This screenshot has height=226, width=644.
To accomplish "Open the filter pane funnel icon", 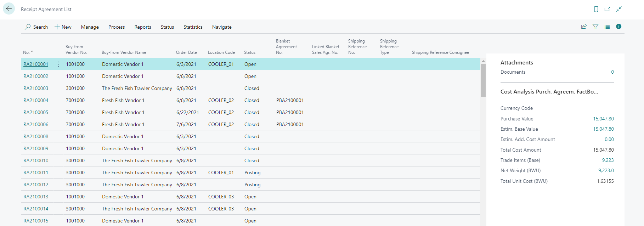I will click(595, 27).
